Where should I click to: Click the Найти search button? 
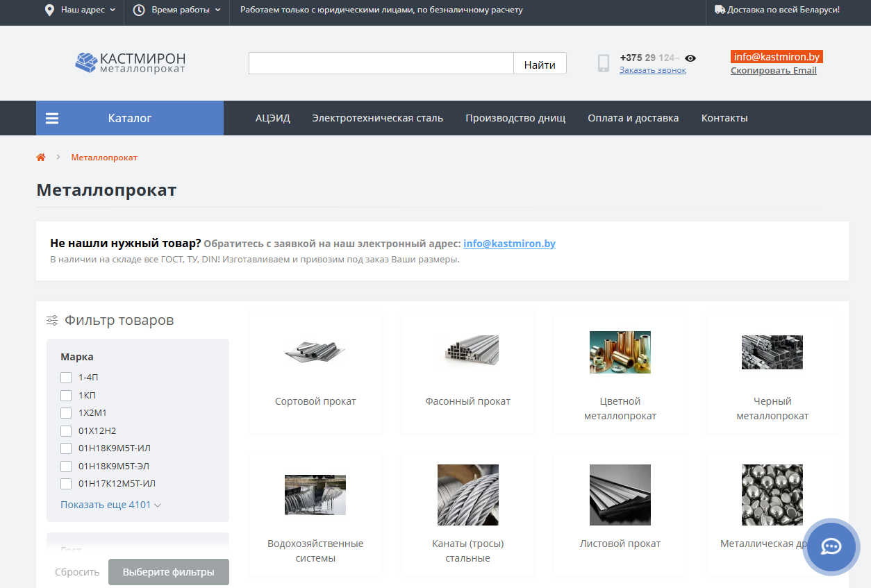coord(540,63)
